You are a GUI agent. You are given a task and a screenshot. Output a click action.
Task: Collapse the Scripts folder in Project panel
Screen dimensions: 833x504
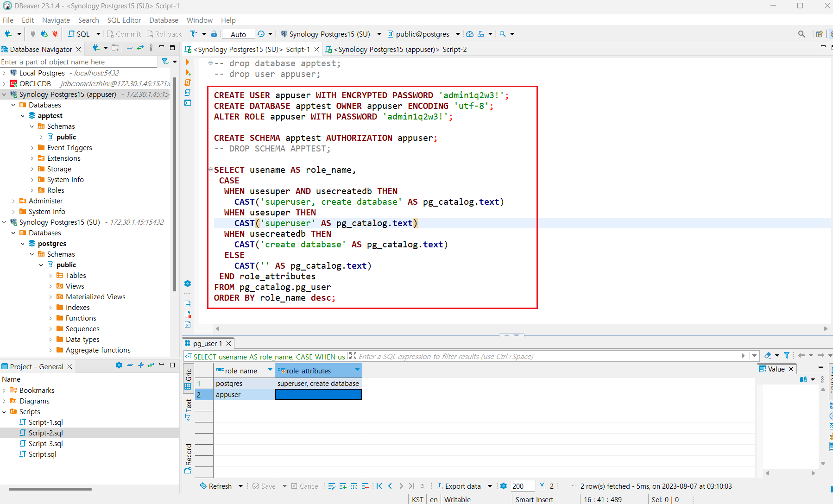coord(4,411)
